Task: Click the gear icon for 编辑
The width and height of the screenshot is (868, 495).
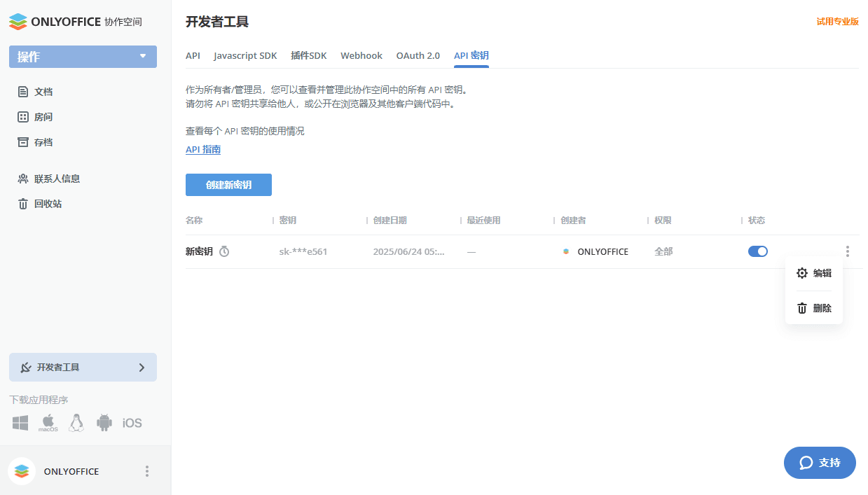Action: 802,273
